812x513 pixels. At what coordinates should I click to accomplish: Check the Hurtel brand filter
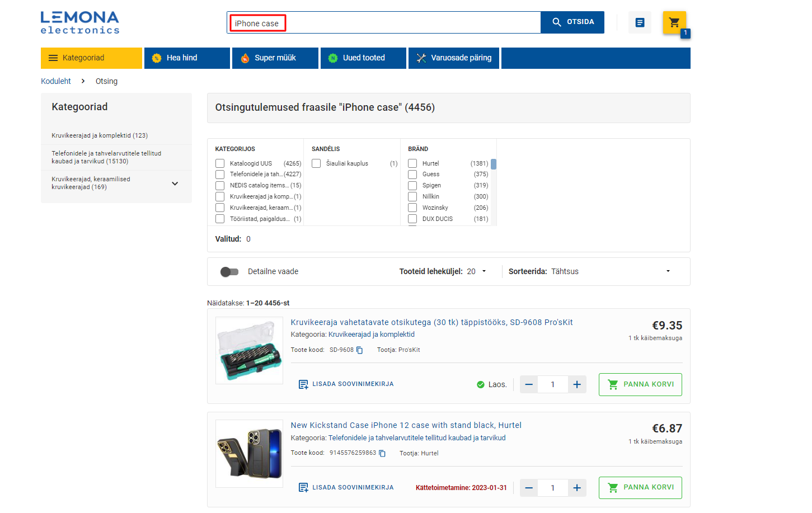point(412,163)
